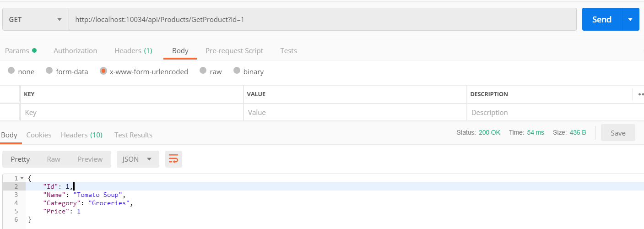Screen dimensions: 644x229
Task: View the response Cookies tab
Action: [x=39, y=135]
